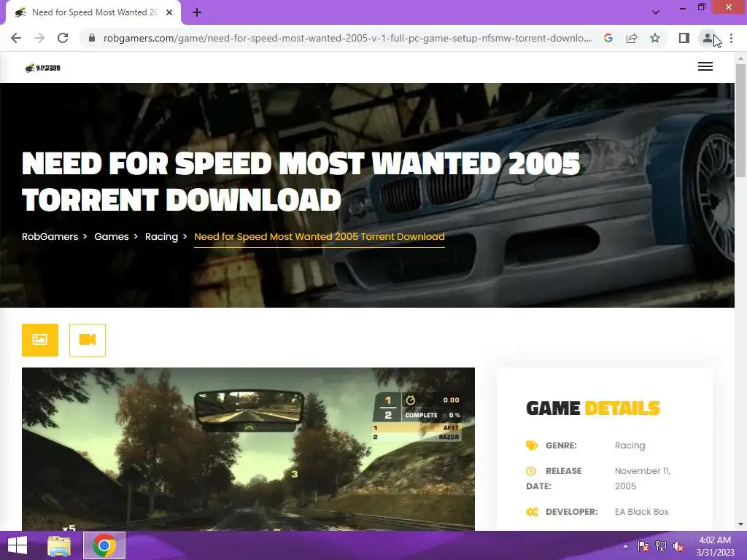
Task: Select the Need for Speed Most Wanted tab
Action: [x=93, y=13]
